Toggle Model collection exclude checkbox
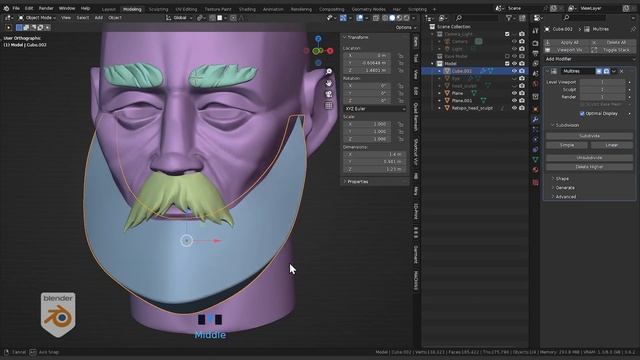Viewport: 640px width, 360px height. pyautogui.click(x=507, y=64)
